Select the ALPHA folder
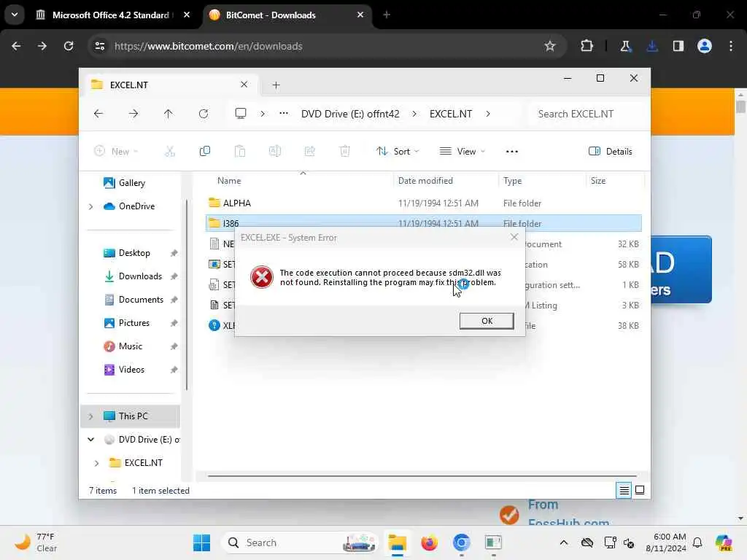The height and width of the screenshot is (560, 747). click(424, 203)
